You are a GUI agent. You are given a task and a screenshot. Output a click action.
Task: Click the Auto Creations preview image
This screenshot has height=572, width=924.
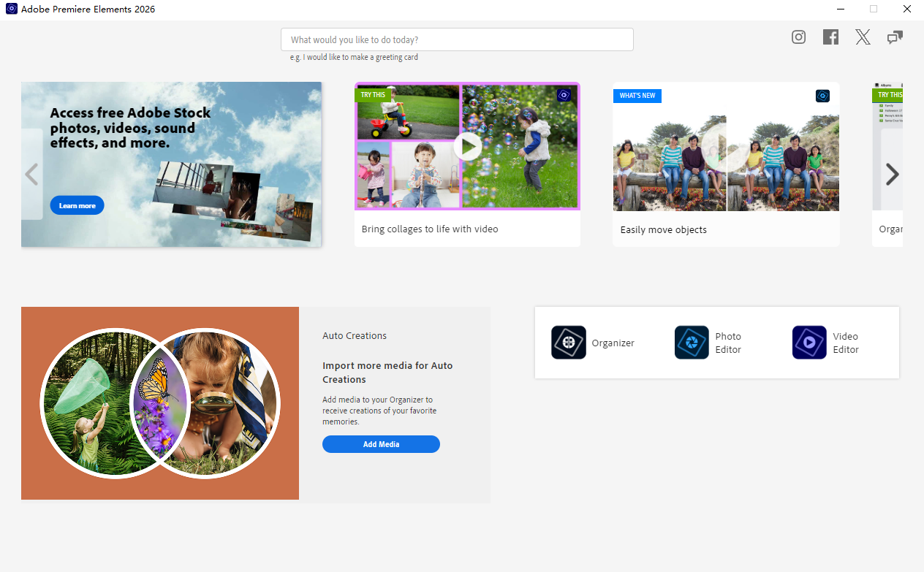point(159,403)
